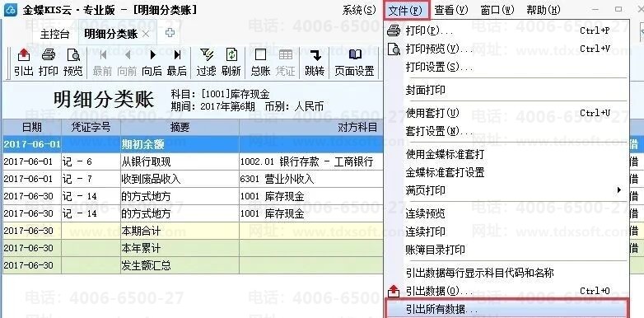The height and width of the screenshot is (318, 644).
Task: Choose 账簿目录打印 menu entry
Action: click(506, 250)
